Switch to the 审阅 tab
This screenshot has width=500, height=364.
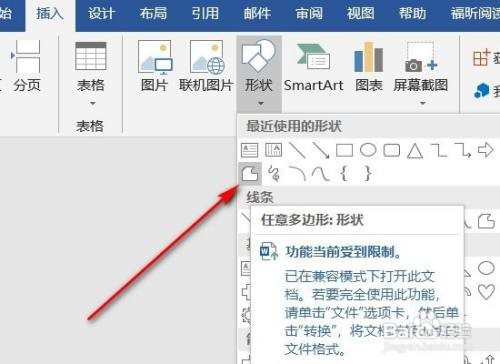(x=309, y=14)
